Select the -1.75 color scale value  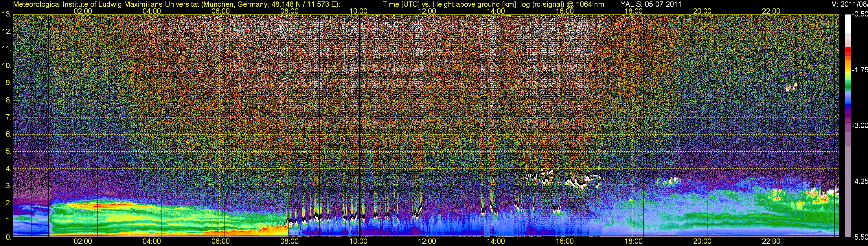(860, 70)
